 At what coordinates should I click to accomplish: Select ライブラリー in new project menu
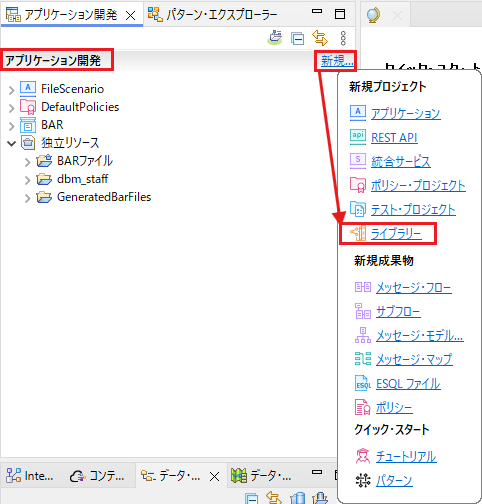tap(396, 234)
